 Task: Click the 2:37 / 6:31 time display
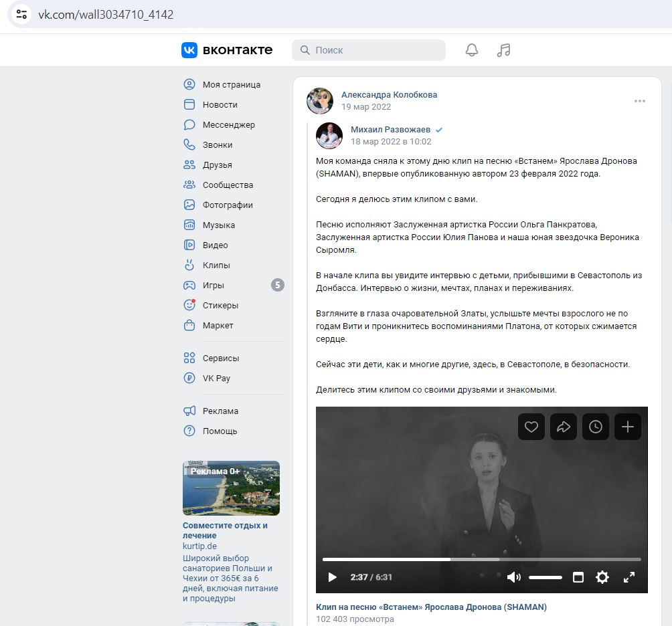[371, 577]
